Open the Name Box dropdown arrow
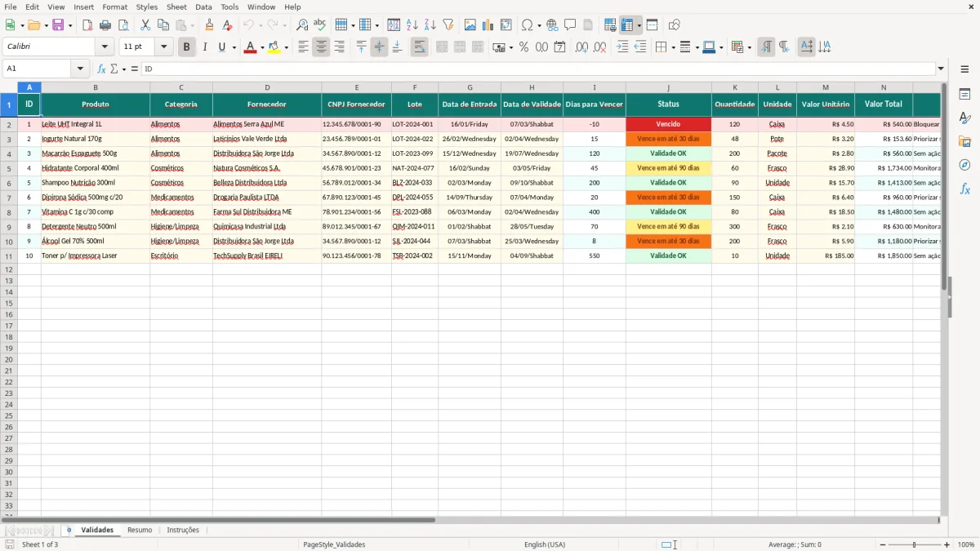Image resolution: width=980 pixels, height=551 pixels. point(81,69)
